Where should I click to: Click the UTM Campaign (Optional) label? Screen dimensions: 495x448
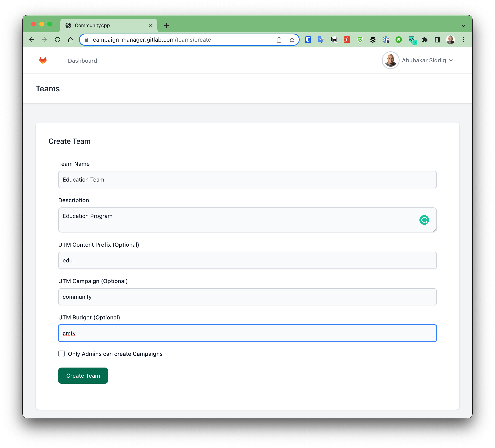[93, 281]
